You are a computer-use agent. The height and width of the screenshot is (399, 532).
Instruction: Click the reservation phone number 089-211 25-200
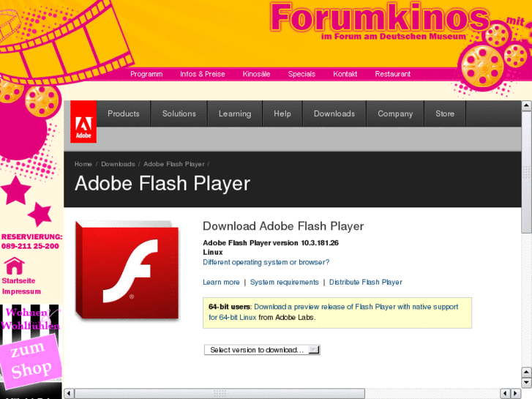[x=30, y=246]
